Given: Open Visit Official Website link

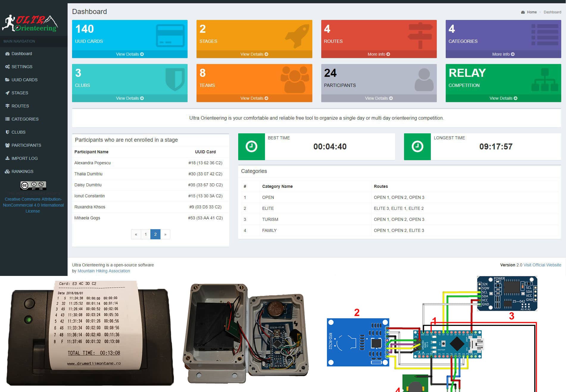Looking at the screenshot, I should [x=542, y=265].
